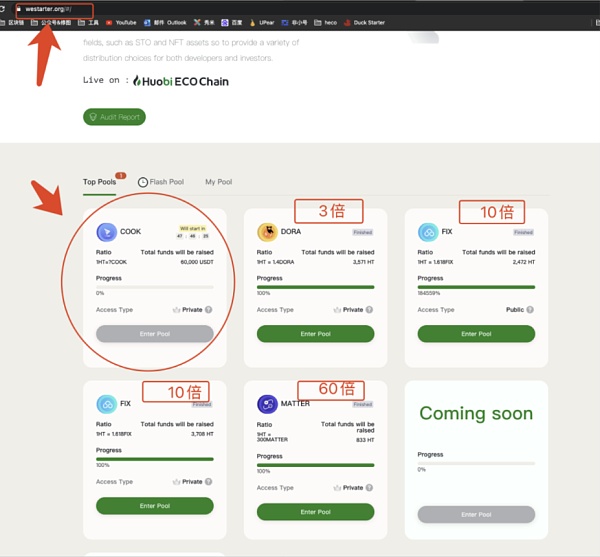Click Enter Pool on the 3,708 HT FIX card
600x557 pixels.
[x=155, y=506]
